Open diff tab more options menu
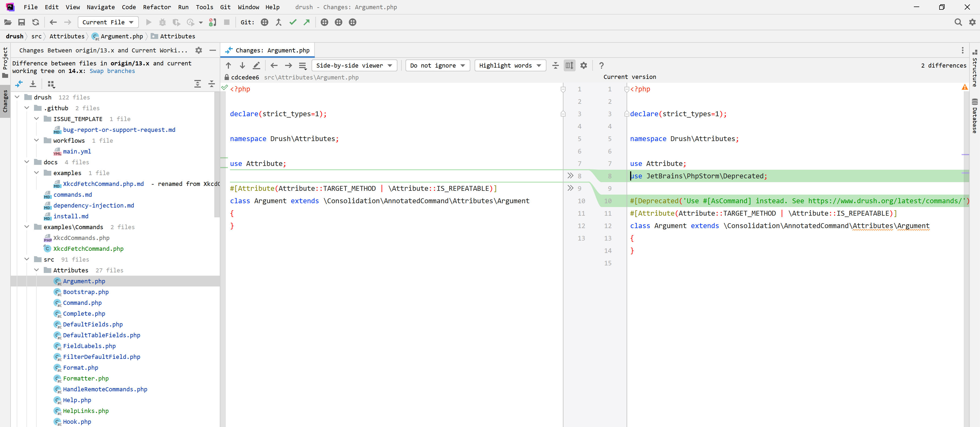980x427 pixels. (962, 50)
